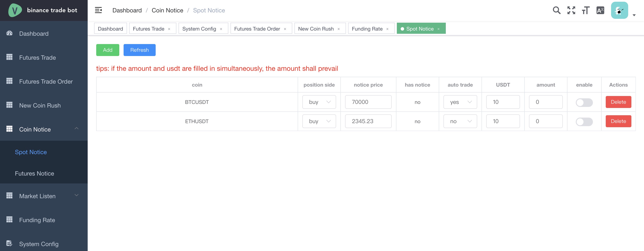Close the System Config tab
Image resolution: width=644 pixels, height=251 pixels.
pos(221,29)
